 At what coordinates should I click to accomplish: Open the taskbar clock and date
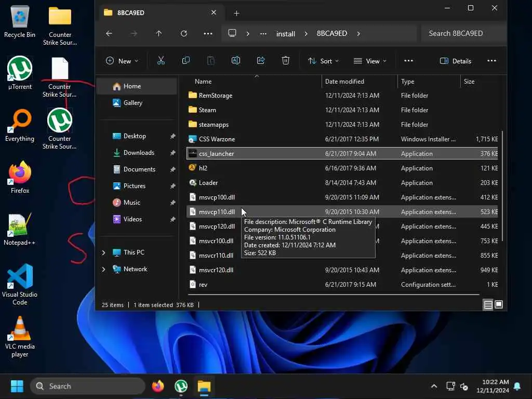[493, 386]
